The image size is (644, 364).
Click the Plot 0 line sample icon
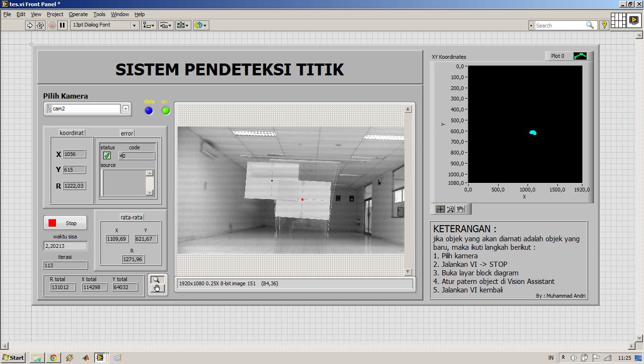point(580,56)
